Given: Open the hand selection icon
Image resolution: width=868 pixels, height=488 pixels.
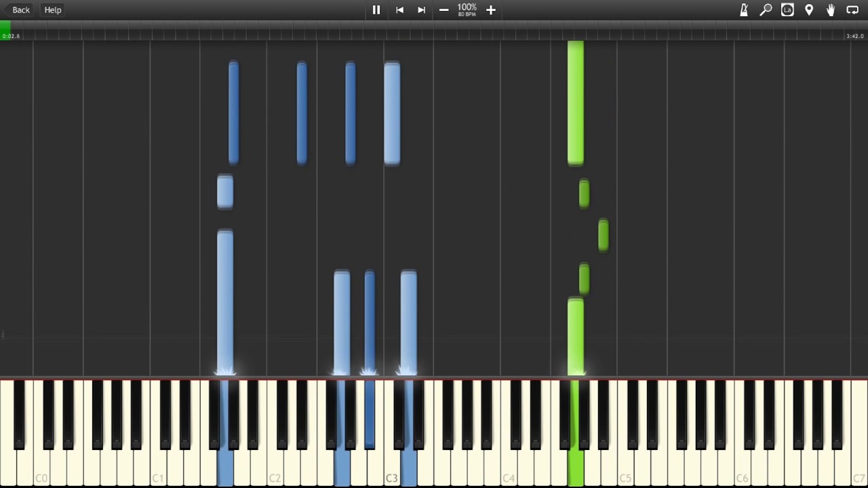Looking at the screenshot, I should 831,9.
